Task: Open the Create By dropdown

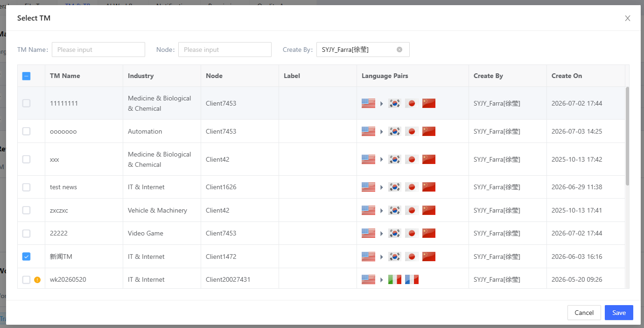Action: (x=363, y=50)
